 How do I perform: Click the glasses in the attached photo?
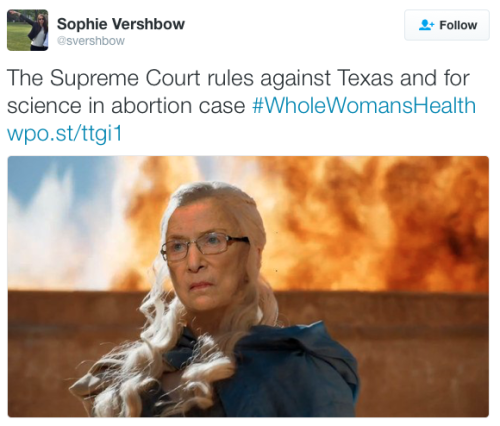tap(204, 247)
